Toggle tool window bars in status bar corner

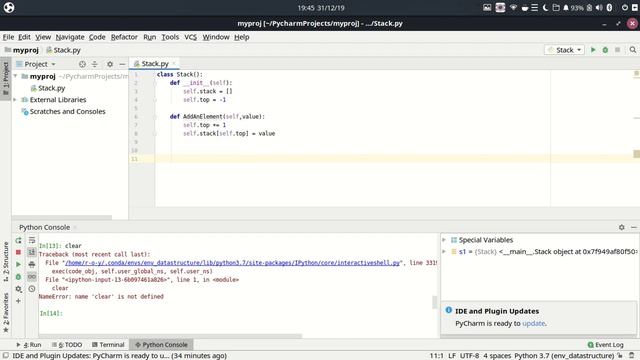tap(6, 356)
